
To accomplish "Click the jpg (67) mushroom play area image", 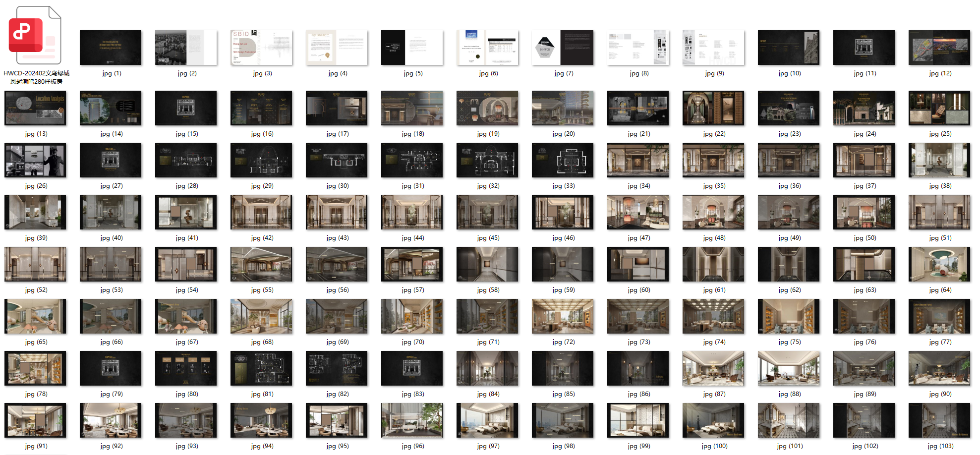I will (186, 316).
